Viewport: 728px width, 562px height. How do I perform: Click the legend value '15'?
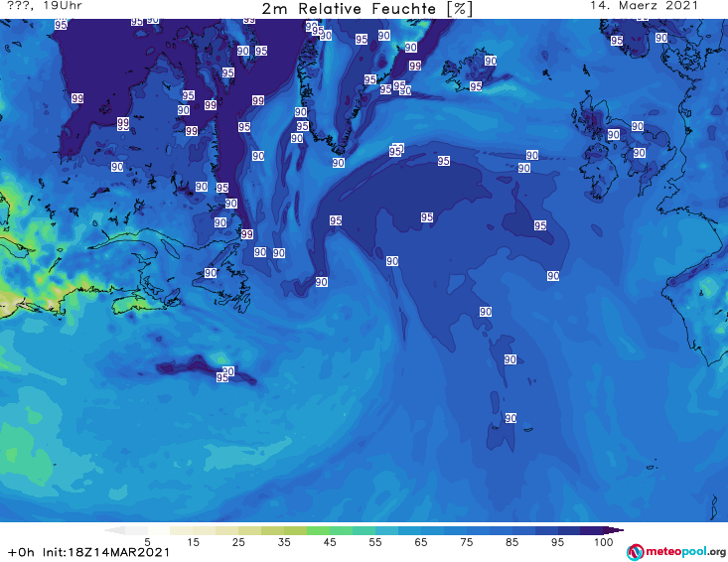[193, 542]
